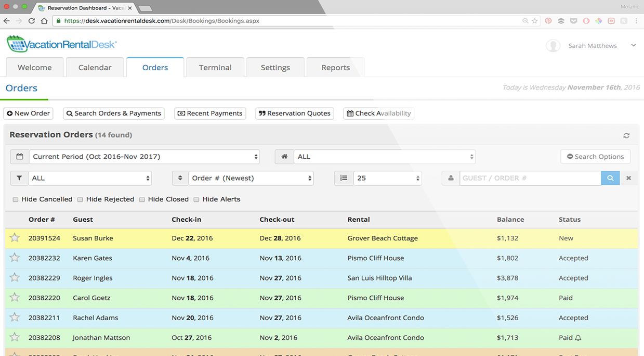The image size is (644, 356).
Task: Reload the page in the browser
Action: tap(32, 21)
